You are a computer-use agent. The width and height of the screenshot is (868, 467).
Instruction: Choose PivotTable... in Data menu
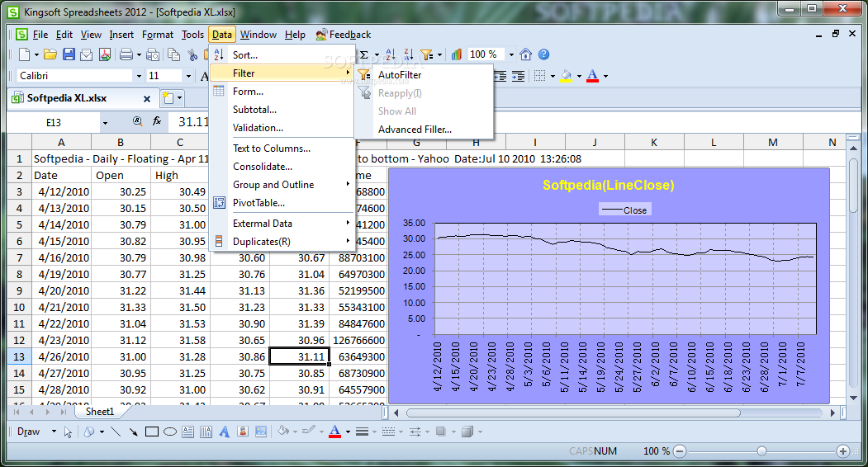[x=282, y=202]
